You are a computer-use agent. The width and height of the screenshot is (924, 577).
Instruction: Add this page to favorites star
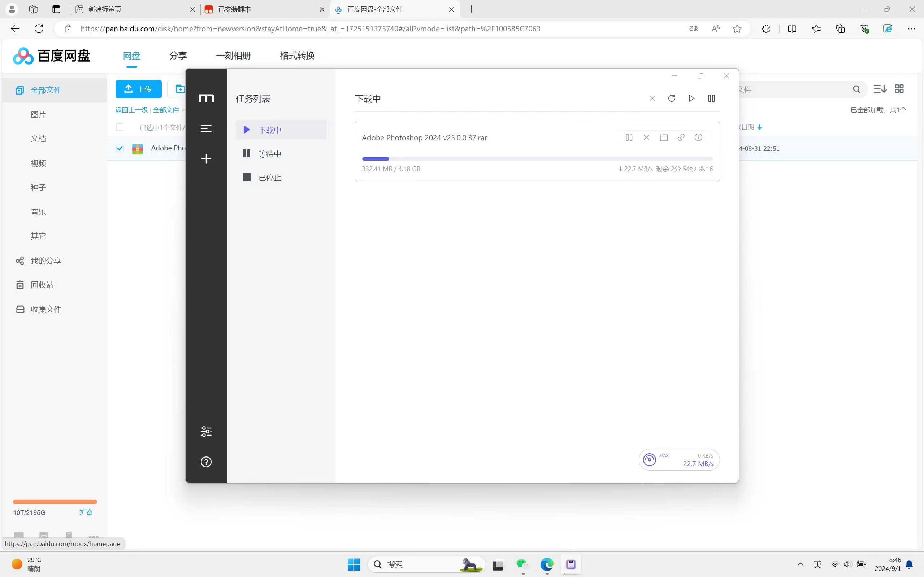737,29
